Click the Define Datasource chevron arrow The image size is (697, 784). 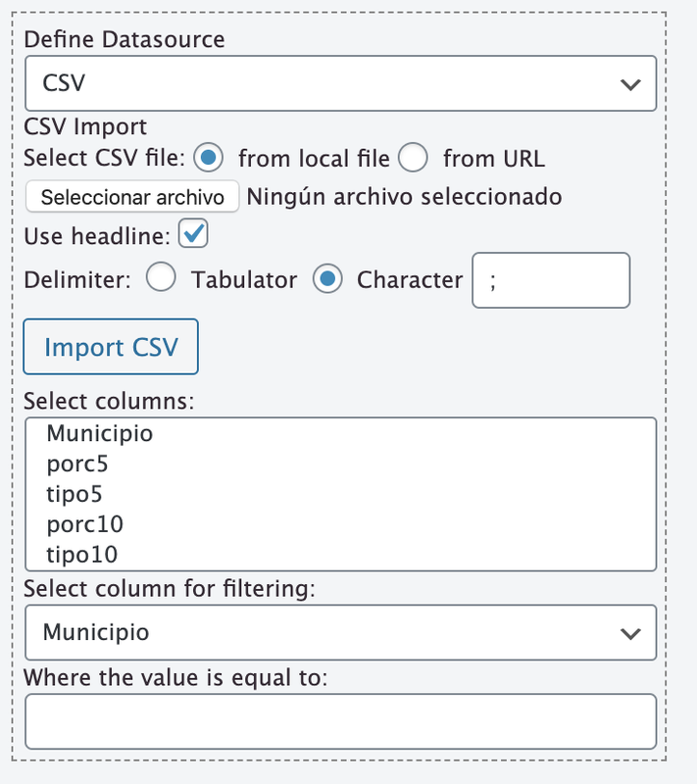(630, 85)
